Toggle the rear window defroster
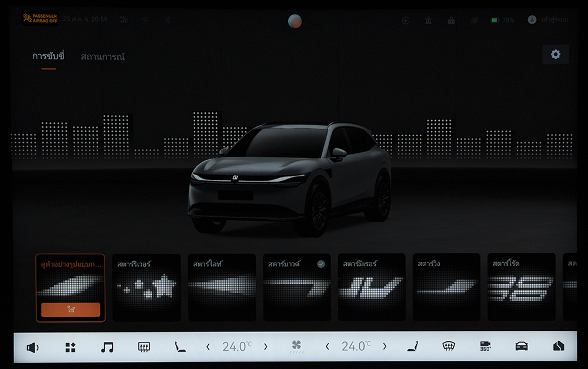588x369 pixels. point(143,347)
